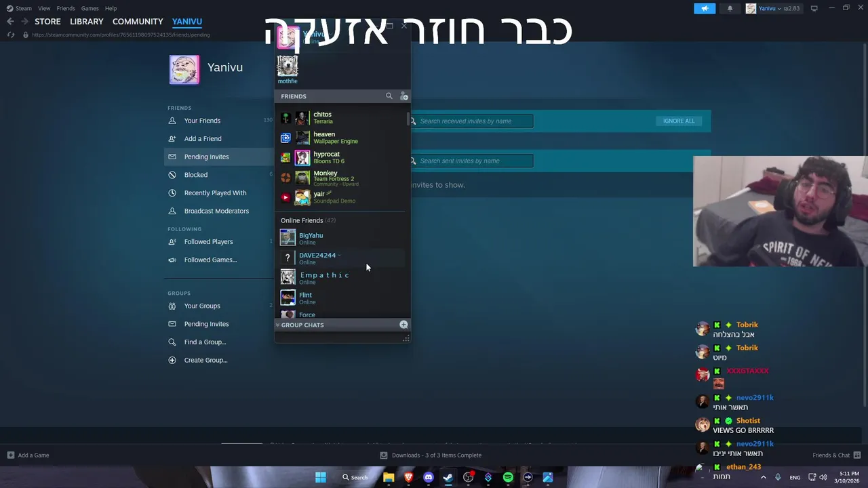Switch to the YANIVU profile tab
This screenshot has height=488, width=868.
(x=187, y=22)
